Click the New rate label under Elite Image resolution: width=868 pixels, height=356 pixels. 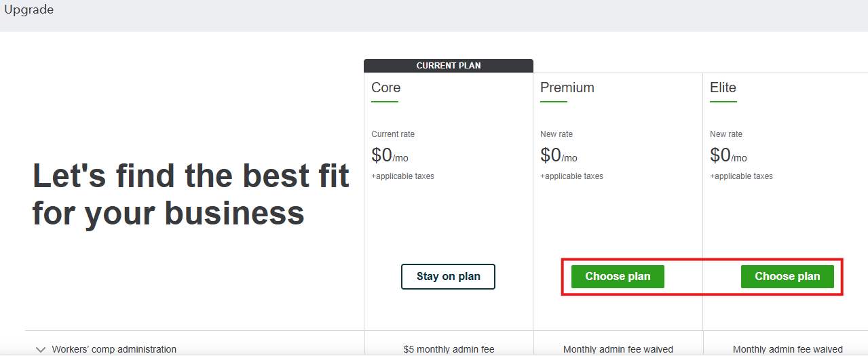click(726, 134)
